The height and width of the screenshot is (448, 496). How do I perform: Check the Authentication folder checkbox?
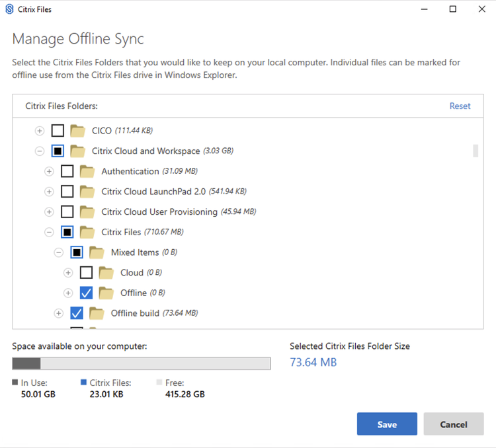click(67, 171)
